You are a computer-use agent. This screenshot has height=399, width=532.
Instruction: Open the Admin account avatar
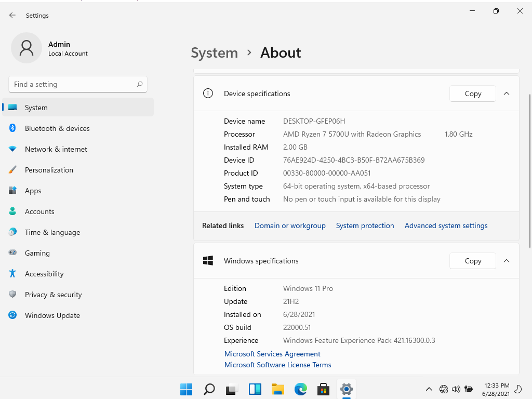pos(26,48)
